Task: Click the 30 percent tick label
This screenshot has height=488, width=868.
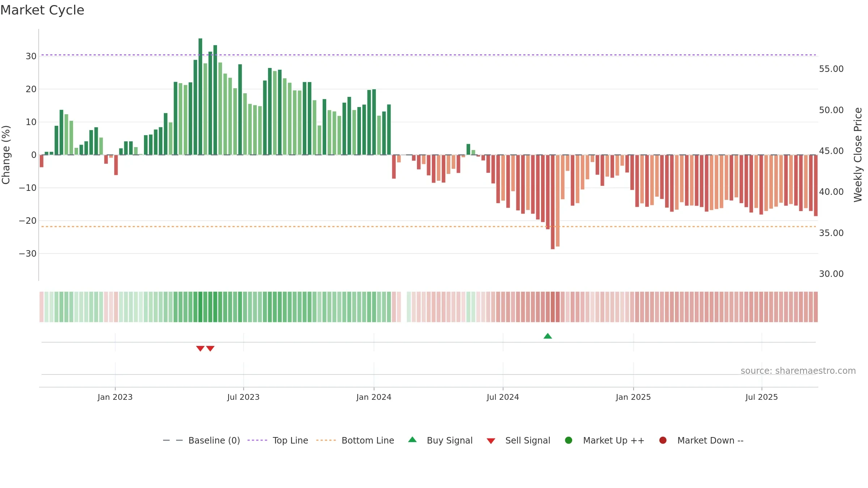Action: coord(31,56)
